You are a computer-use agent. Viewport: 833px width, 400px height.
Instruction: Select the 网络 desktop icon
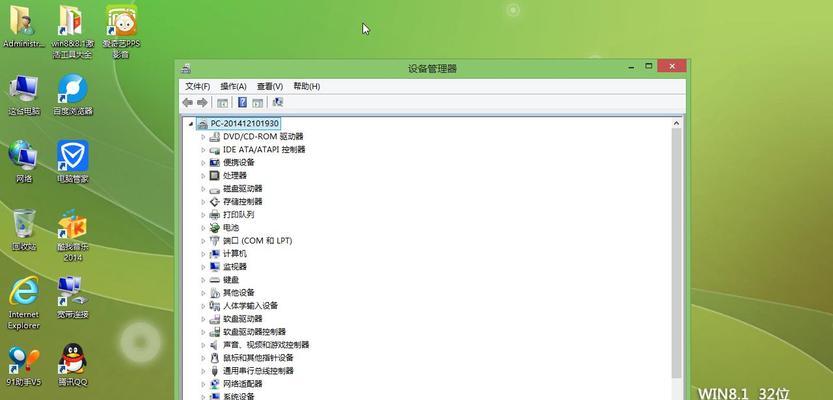(x=24, y=162)
